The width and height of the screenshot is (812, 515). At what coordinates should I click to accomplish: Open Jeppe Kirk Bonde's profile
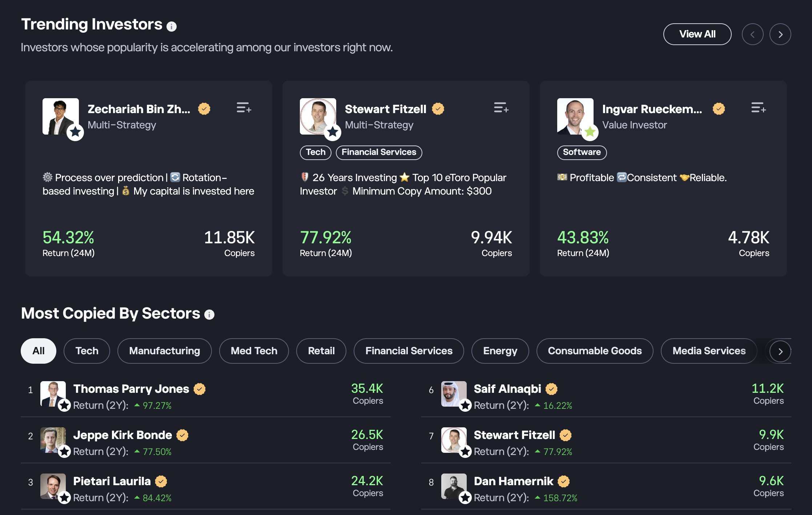click(x=122, y=435)
